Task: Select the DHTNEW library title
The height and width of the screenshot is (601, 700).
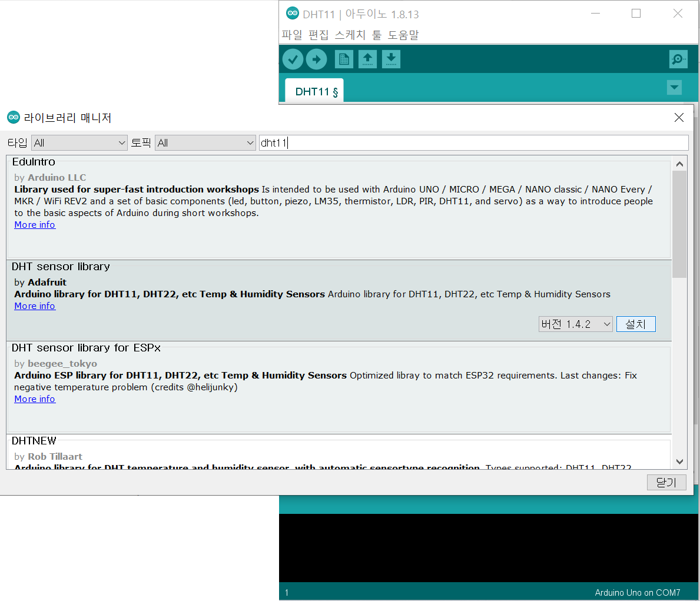Action: point(34,441)
